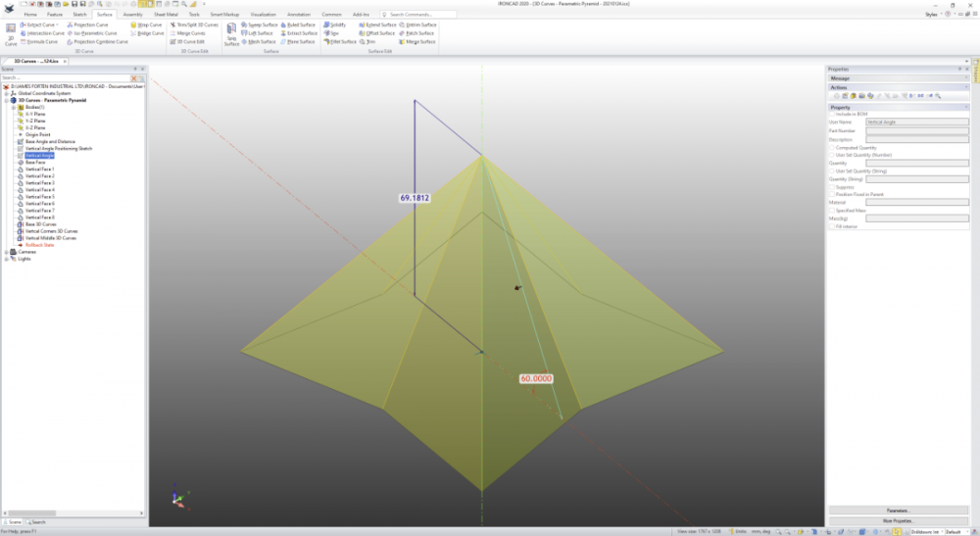This screenshot has width=980, height=536.
Task: Select Vertical Face 1 in scene tree
Action: (40, 170)
